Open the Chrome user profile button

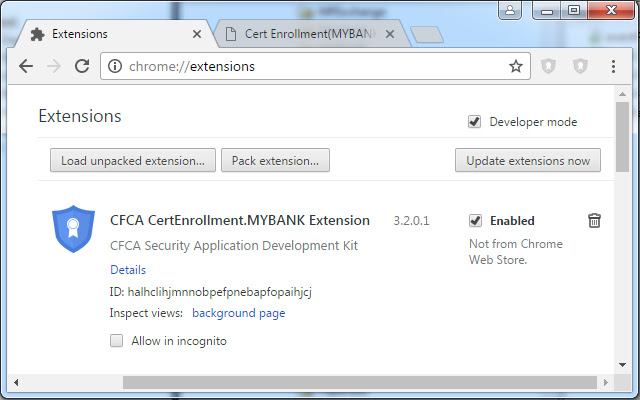pyautogui.click(x=510, y=11)
